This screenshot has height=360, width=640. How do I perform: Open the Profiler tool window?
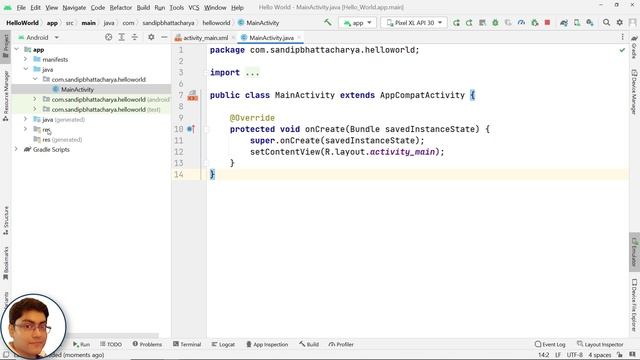pyautogui.click(x=341, y=344)
